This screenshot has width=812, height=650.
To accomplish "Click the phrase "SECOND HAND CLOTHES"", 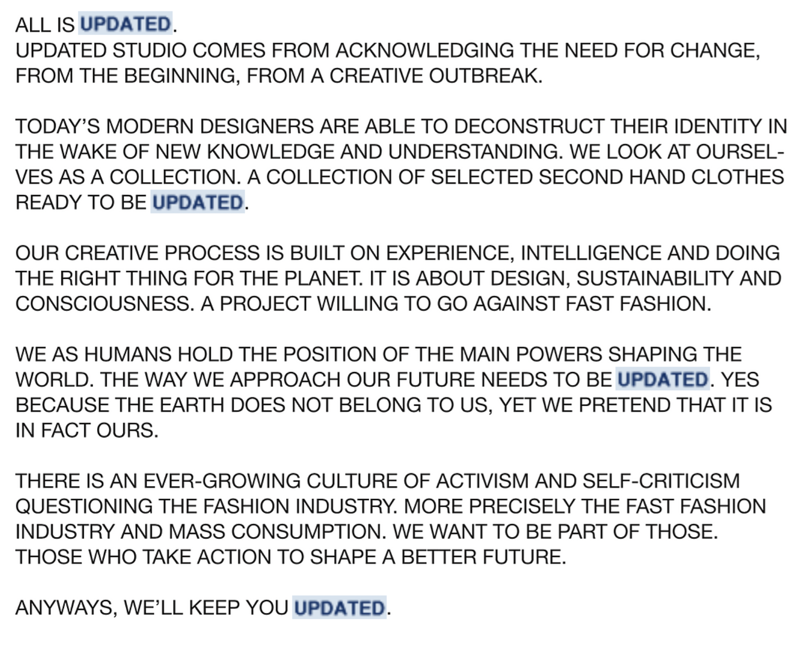I will [x=661, y=177].
